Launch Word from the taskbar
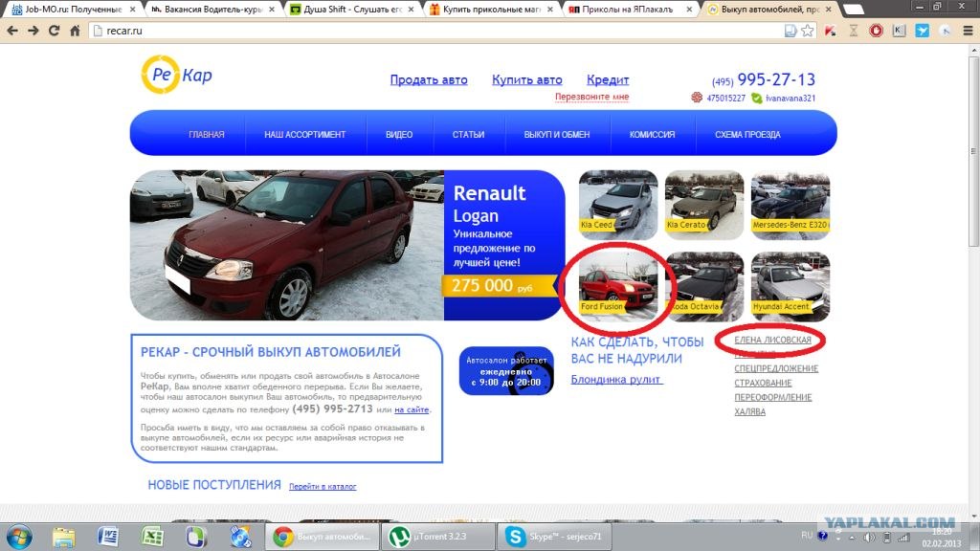980x551 pixels. [107, 537]
